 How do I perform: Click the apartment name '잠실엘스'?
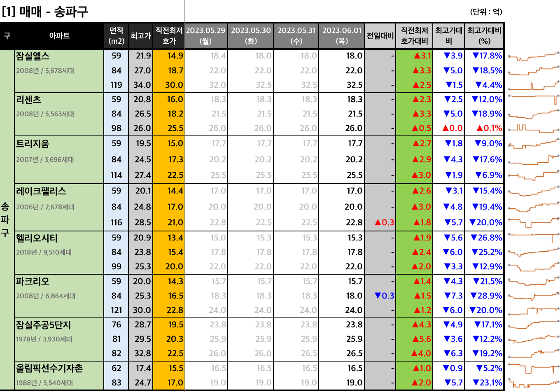coord(33,56)
